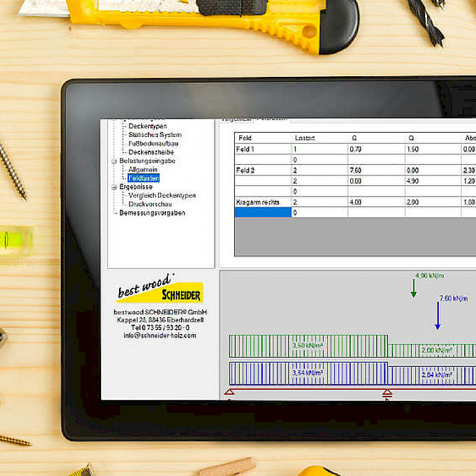This screenshot has height=476, width=476.
Task: Click the green 3,50 kN/m² load block
Action: (309, 346)
